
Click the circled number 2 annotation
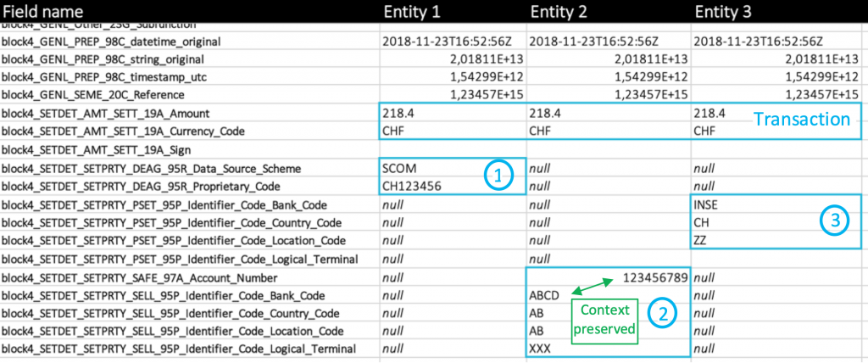pos(661,313)
